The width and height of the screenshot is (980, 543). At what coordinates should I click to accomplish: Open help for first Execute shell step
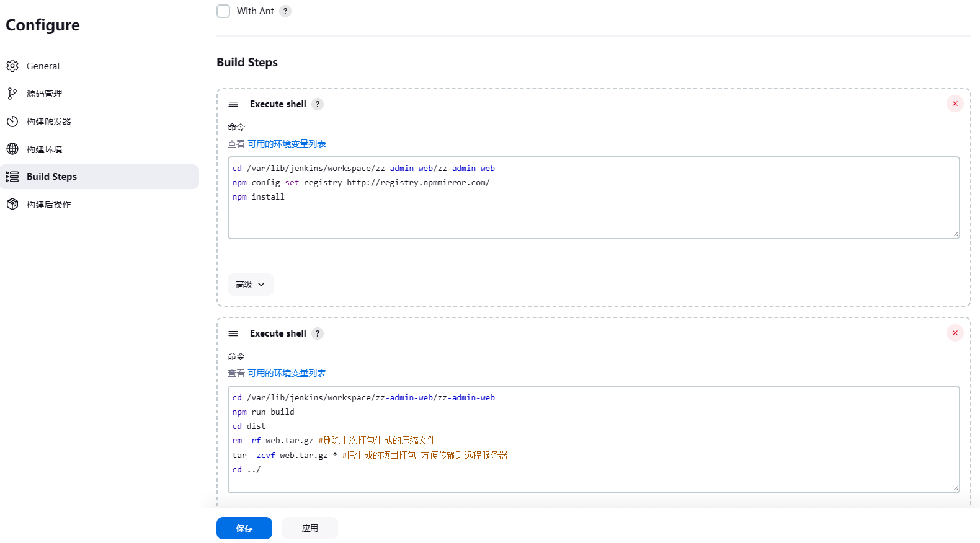(318, 104)
